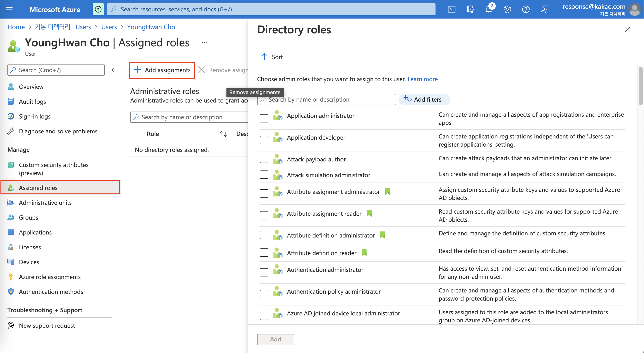
Task: Open the ellipsis more options next to title
Action: click(x=205, y=43)
